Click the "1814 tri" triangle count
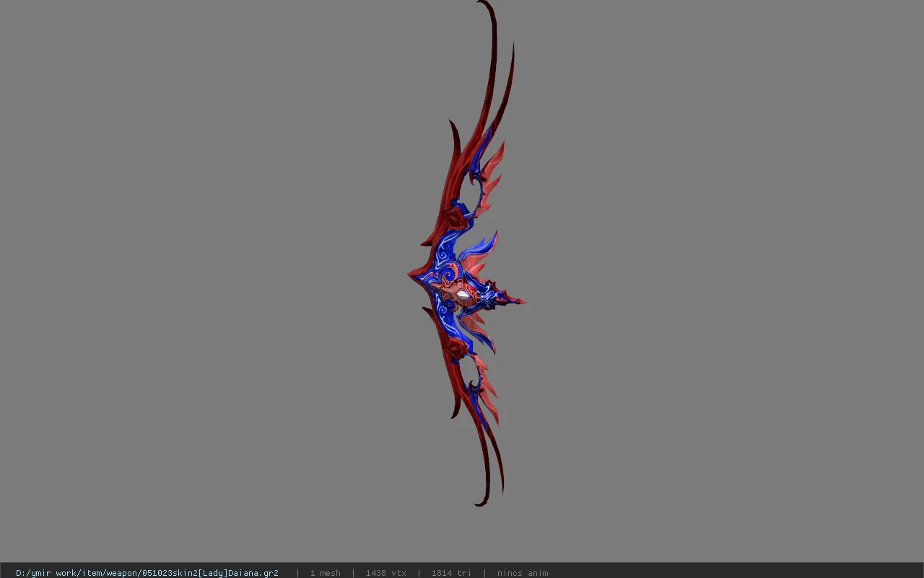Image resolution: width=924 pixels, height=578 pixels. 451,573
